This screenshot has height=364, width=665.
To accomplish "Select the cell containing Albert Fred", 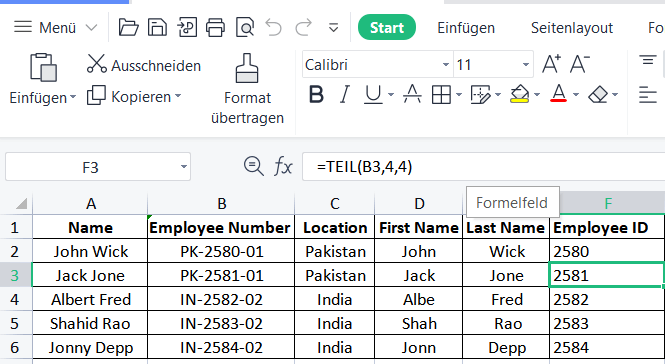I will click(90, 300).
